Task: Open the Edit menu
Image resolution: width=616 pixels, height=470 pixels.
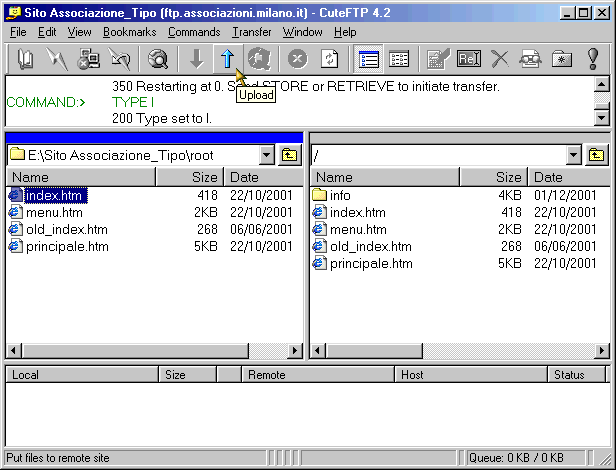Action: 47,32
